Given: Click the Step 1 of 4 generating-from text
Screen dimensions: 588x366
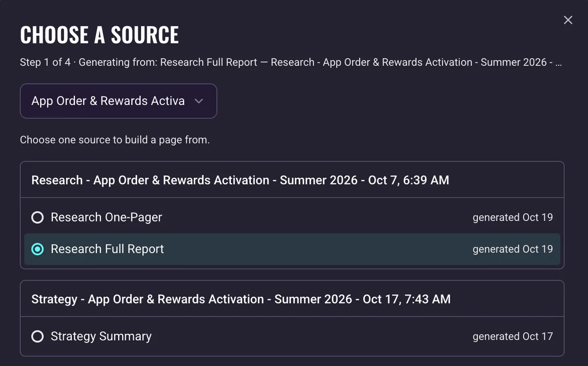Looking at the screenshot, I should pyautogui.click(x=291, y=63).
